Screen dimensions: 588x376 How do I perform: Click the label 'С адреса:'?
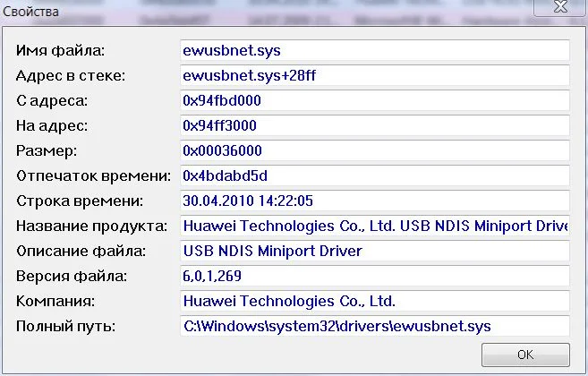click(x=52, y=101)
